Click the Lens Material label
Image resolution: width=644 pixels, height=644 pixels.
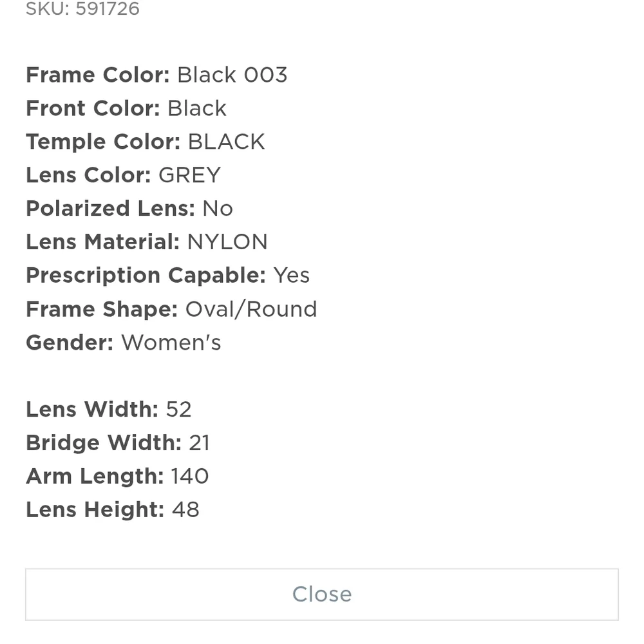103,242
